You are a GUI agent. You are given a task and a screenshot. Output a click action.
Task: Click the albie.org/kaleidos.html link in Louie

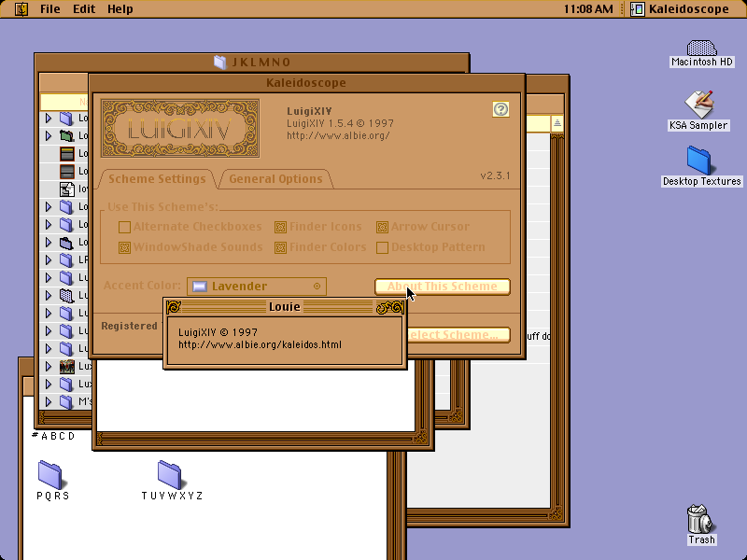coord(261,344)
